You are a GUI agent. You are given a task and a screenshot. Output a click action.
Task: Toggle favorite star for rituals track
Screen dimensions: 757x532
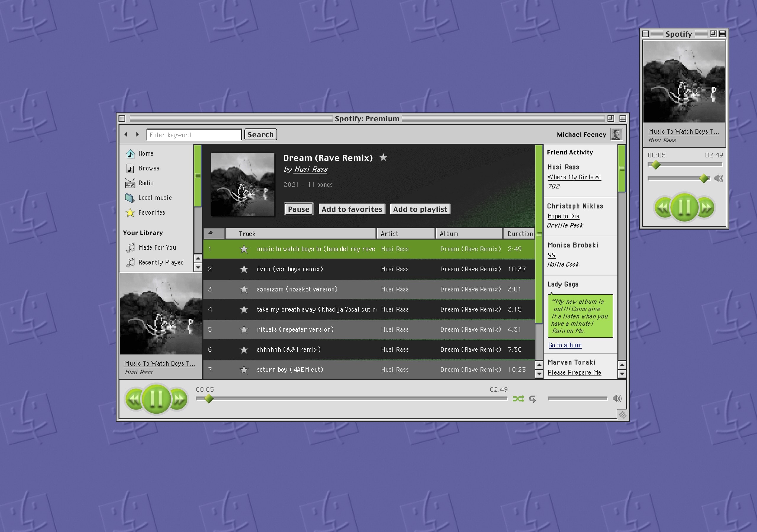point(244,330)
